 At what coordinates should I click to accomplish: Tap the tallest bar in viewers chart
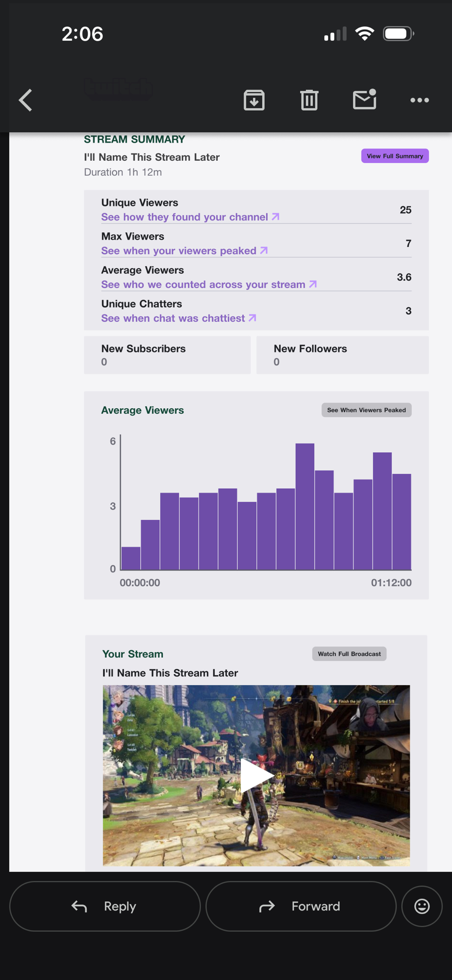pyautogui.click(x=304, y=507)
